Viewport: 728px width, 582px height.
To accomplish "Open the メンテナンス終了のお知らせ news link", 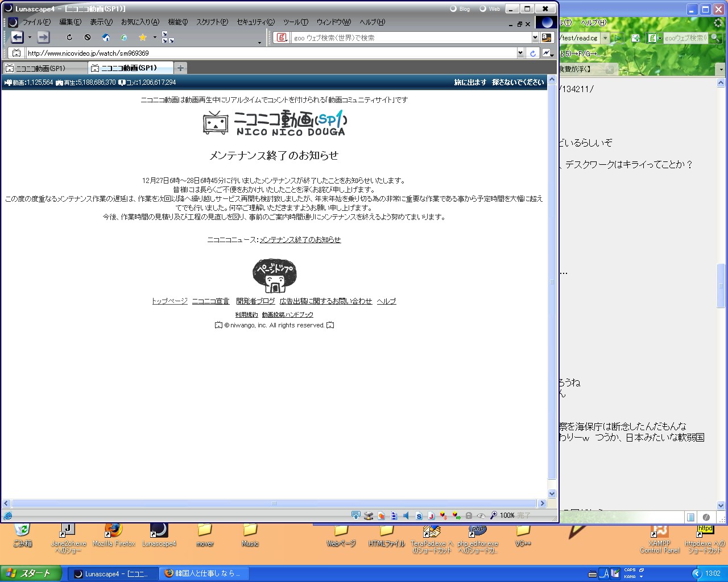I will pyautogui.click(x=300, y=240).
